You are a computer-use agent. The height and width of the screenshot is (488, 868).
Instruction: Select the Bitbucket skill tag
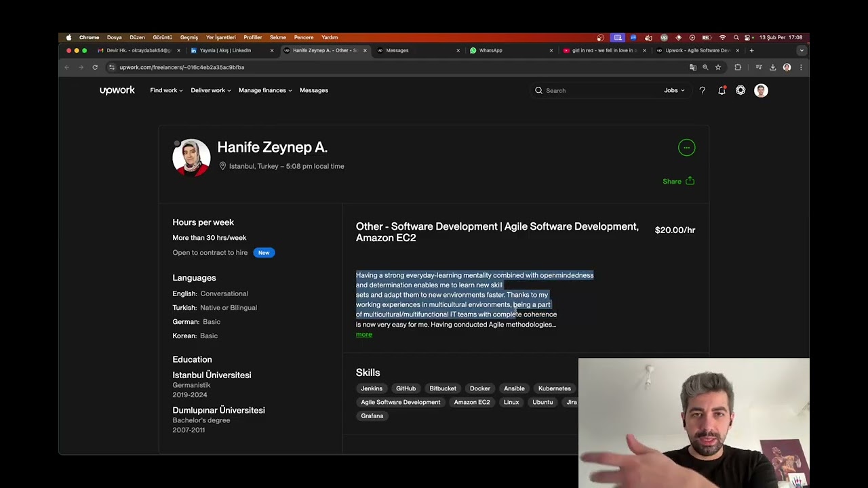point(443,388)
